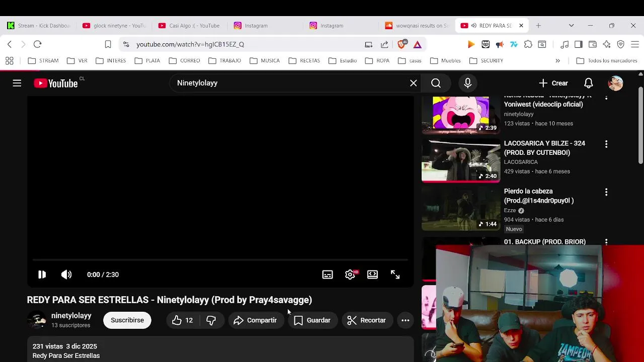The image size is (644, 362).
Task: Show hidden bookmarks overflow chevron
Action: point(557,61)
